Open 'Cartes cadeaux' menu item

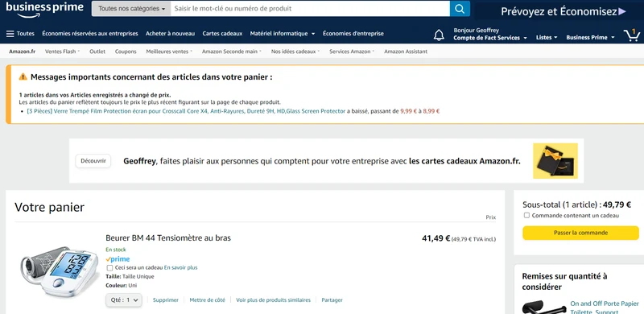[x=222, y=34]
